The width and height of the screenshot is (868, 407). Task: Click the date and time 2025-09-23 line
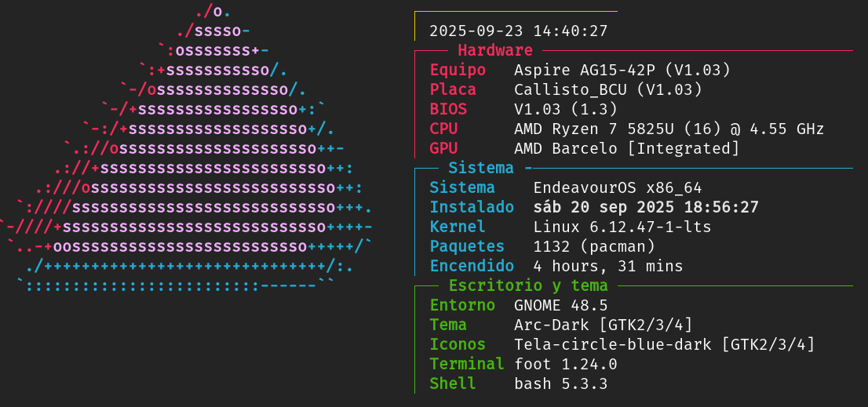pos(519,31)
